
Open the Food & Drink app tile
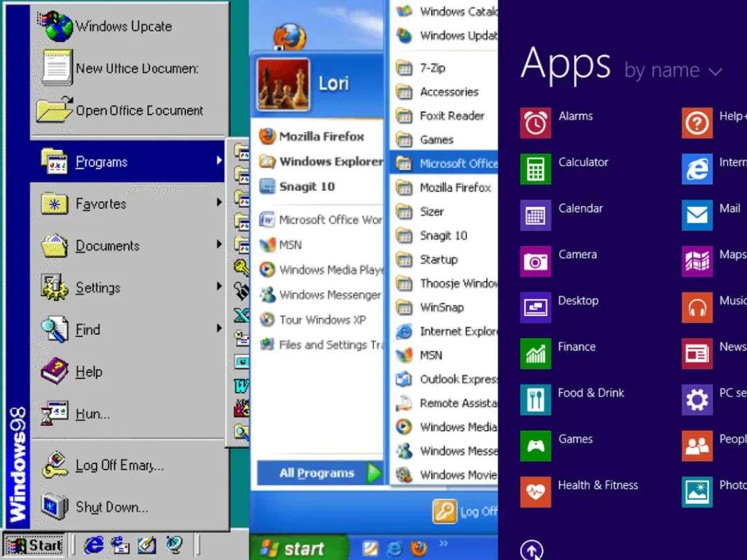tap(535, 400)
